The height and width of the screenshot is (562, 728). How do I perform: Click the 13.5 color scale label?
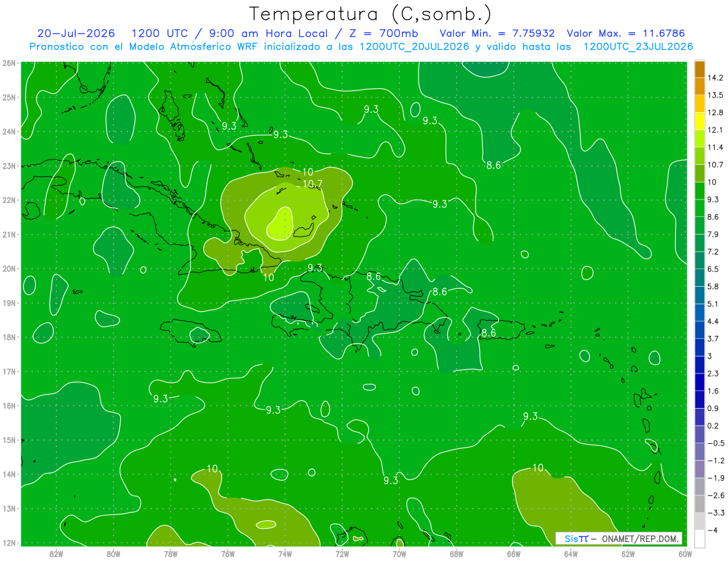pos(715,95)
